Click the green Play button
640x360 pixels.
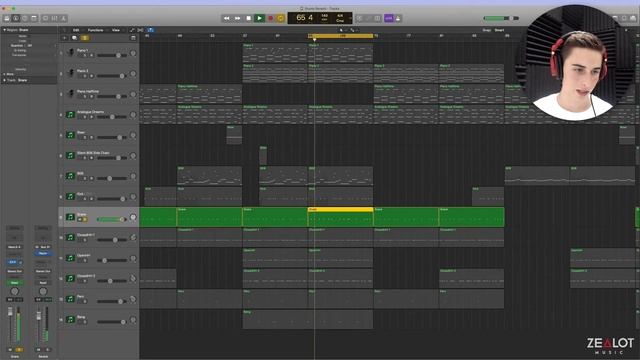pyautogui.click(x=259, y=18)
